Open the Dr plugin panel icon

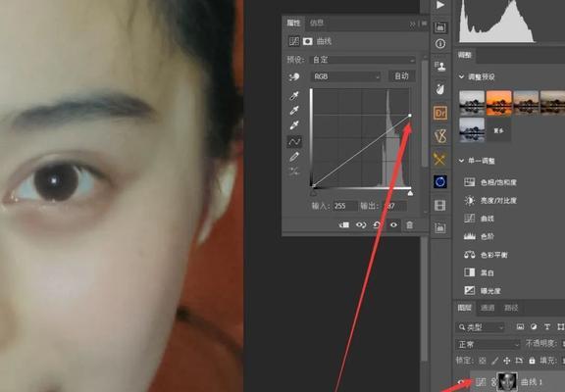click(x=440, y=113)
